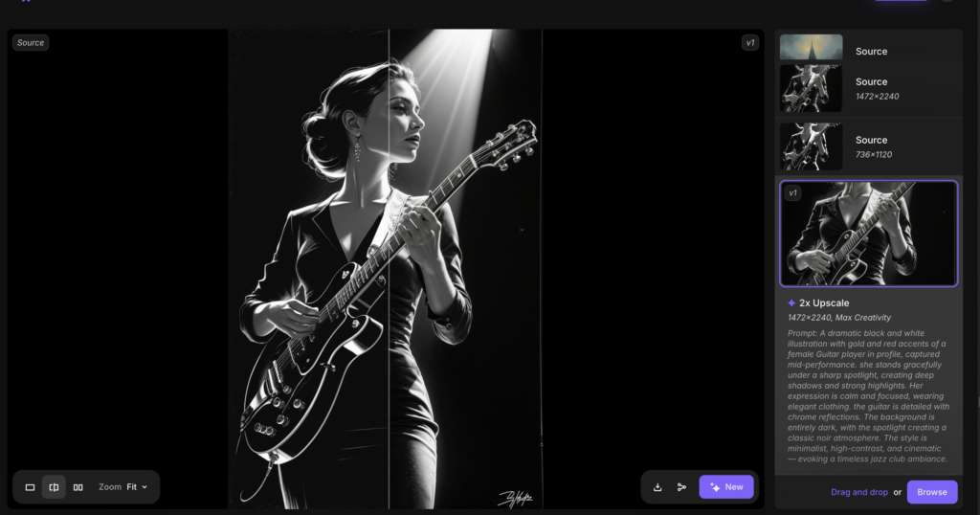Click the share icon next to New
Viewport: 980px width, 515px height.
point(681,487)
